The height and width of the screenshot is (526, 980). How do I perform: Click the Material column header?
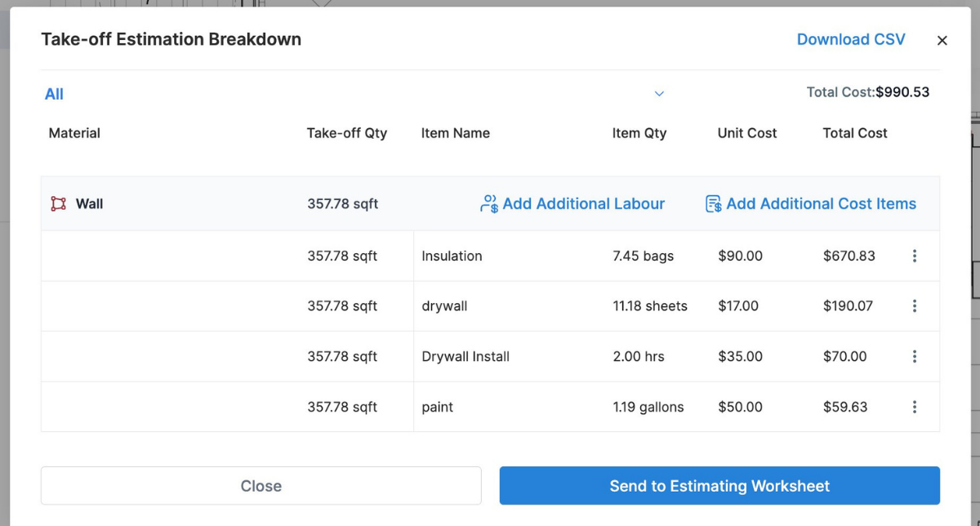74,133
